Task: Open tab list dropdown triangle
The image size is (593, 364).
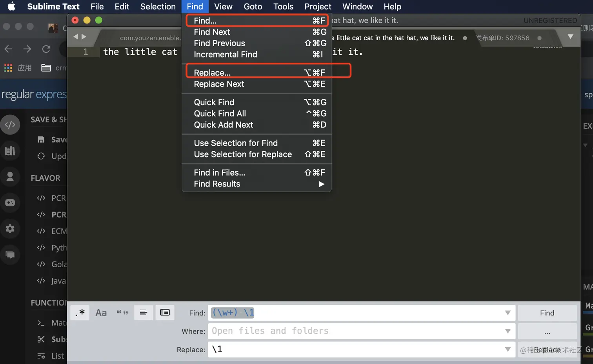Action: [571, 36]
